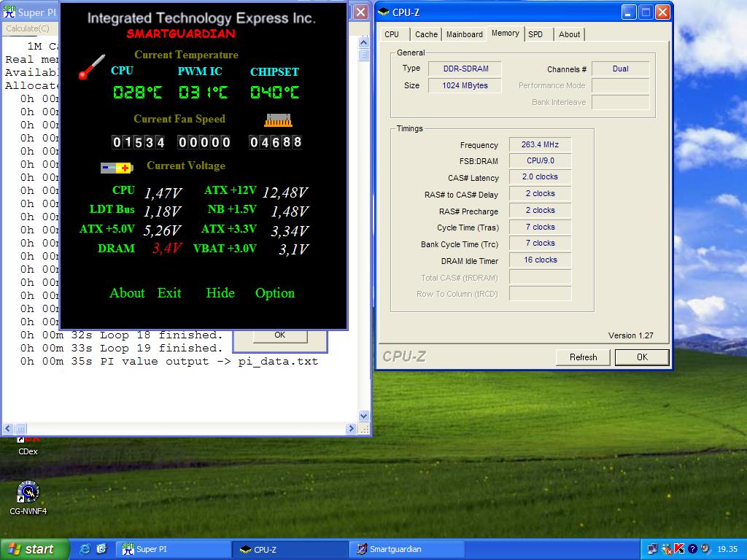Click Super PI vertical scrollbar down arrow

click(363, 416)
